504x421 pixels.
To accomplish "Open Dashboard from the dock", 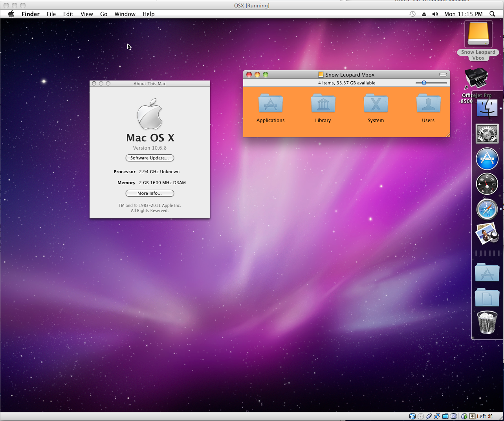I will [487, 184].
